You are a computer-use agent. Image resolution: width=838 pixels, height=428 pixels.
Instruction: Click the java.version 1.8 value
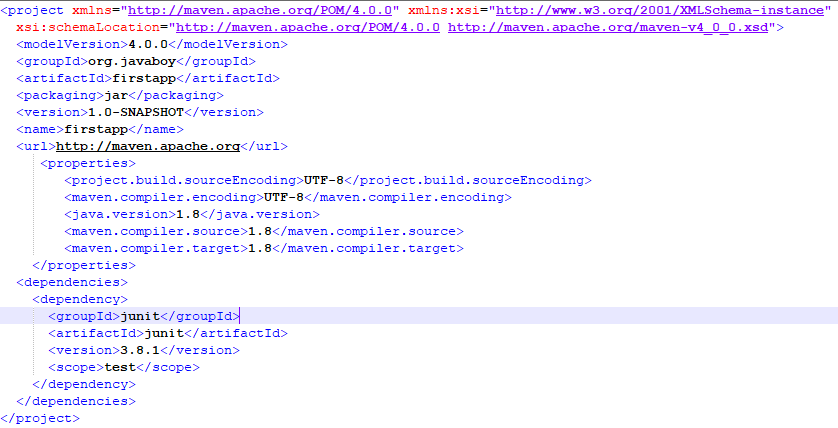pos(188,214)
